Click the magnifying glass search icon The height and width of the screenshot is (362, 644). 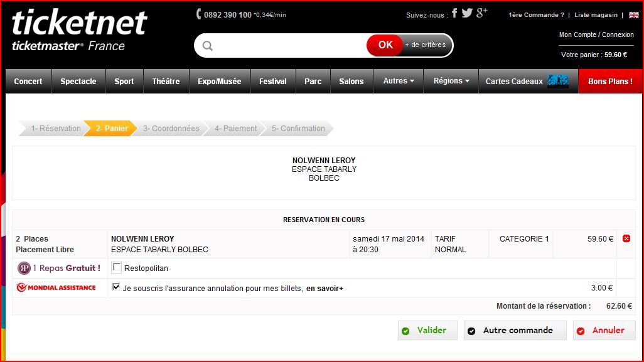(x=208, y=46)
